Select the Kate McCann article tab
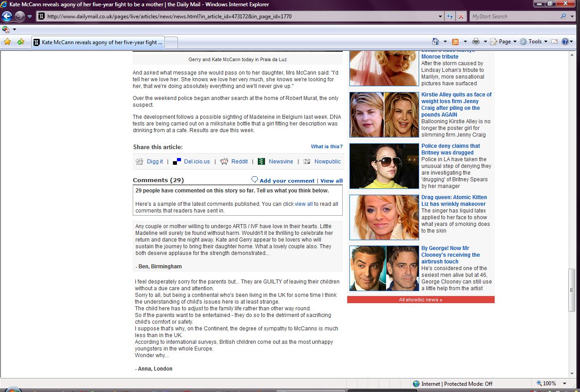Image resolution: width=580 pixels, height=392 pixels. point(98,42)
